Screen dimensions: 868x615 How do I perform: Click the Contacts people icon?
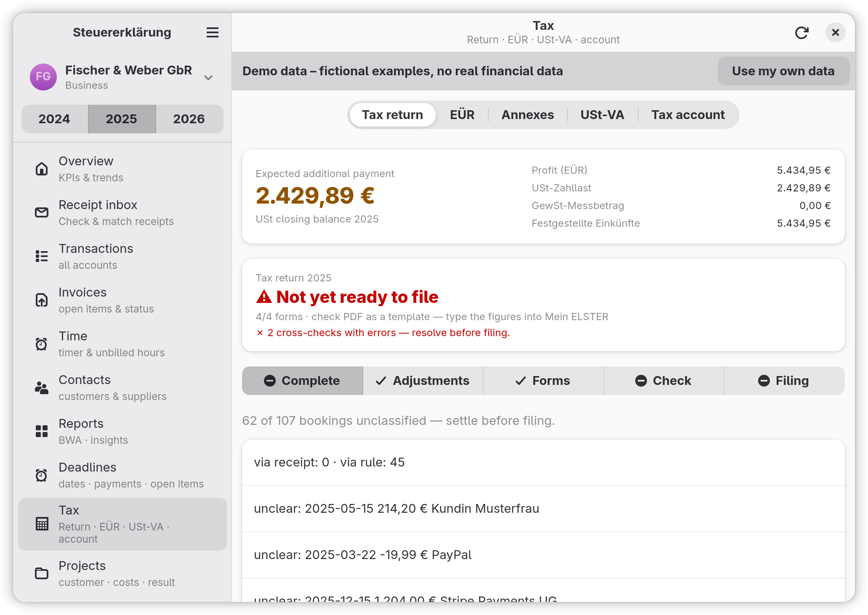[41, 387]
